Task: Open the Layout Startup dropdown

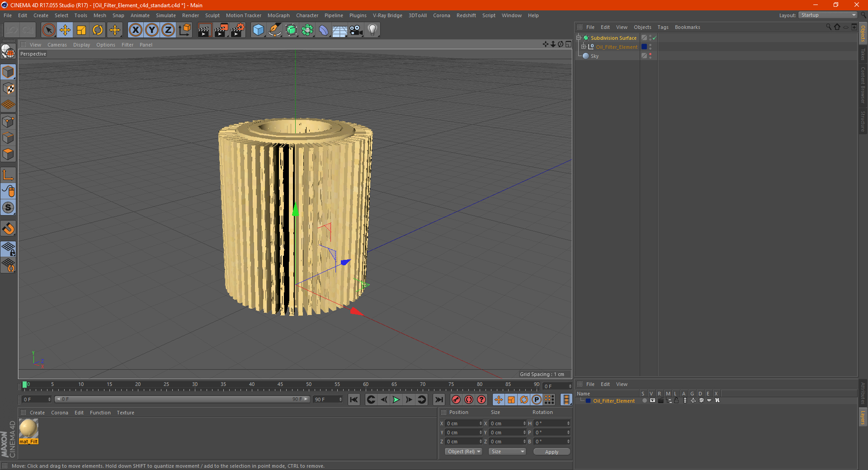Action: 828,15
